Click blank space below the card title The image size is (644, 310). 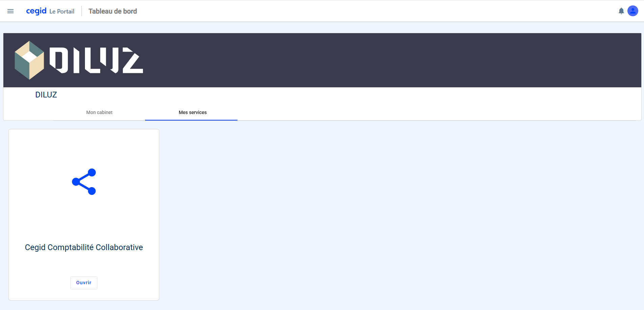[x=84, y=264]
